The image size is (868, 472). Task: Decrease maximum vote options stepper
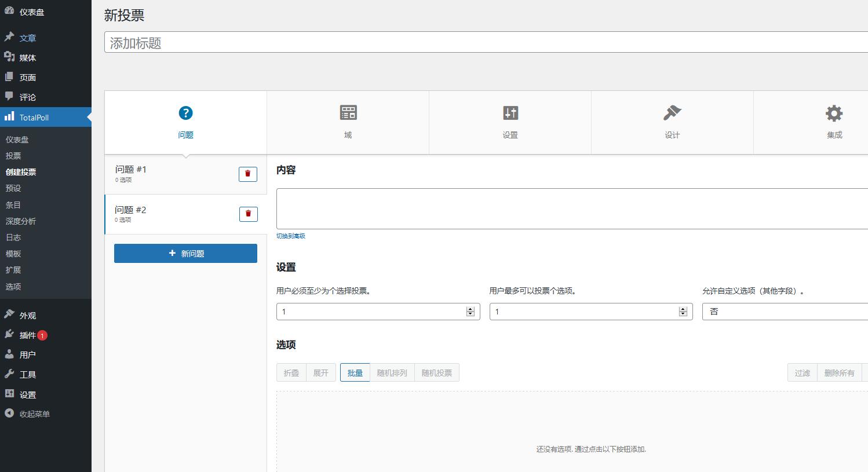click(x=683, y=314)
